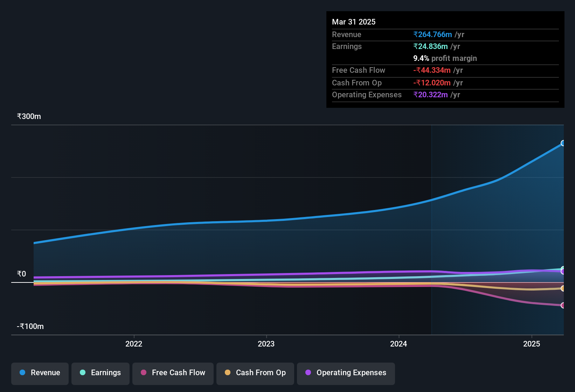The height and width of the screenshot is (392, 575).
Task: Click the Operating Expenses tooltip label
Action: (x=367, y=94)
